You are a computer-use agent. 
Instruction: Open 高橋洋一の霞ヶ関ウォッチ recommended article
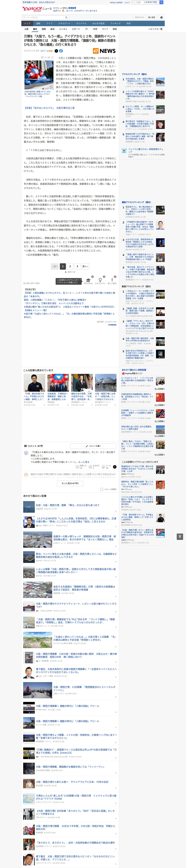(84, 538)
